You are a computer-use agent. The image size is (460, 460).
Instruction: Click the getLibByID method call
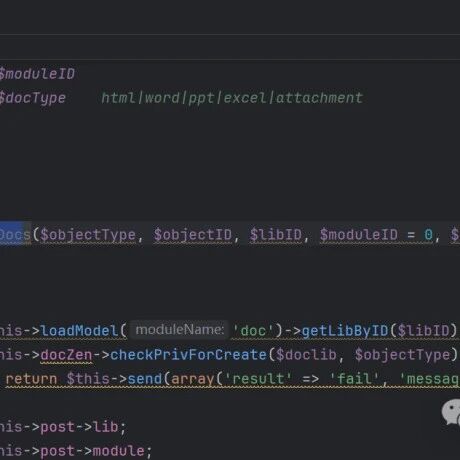(345, 331)
